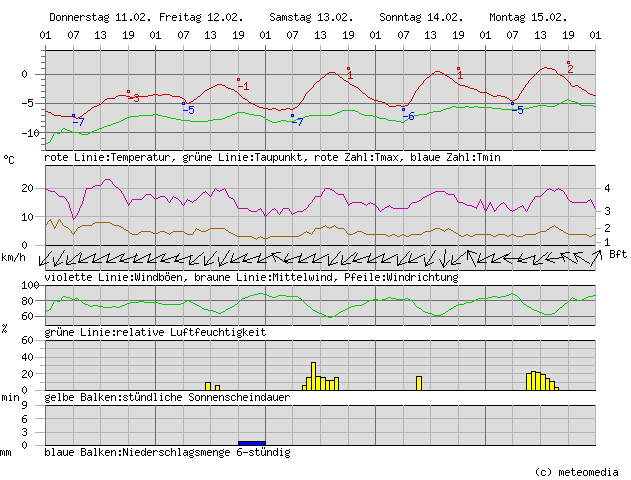
Task: Select the red Tmax value -1 on Freitag
Action: click(x=243, y=86)
